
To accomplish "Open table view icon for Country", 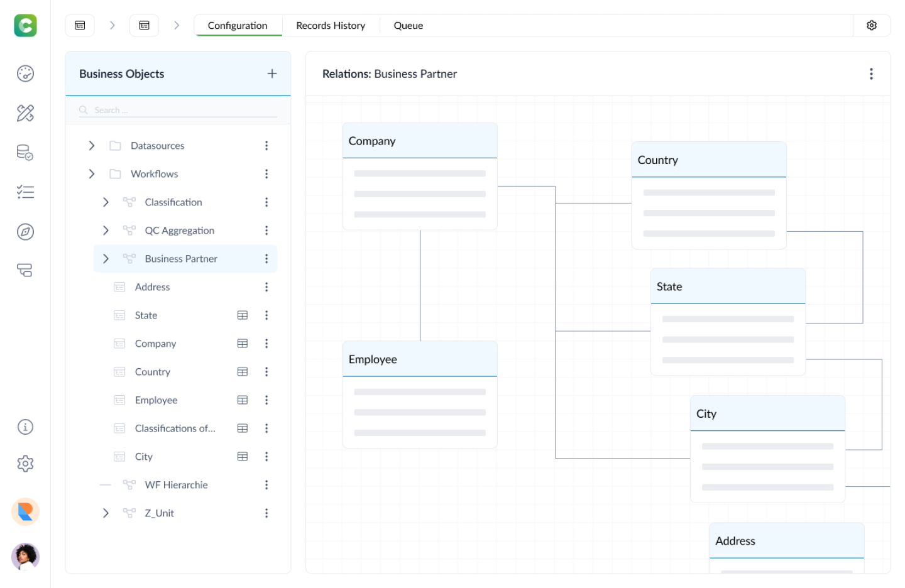I will [x=243, y=372].
